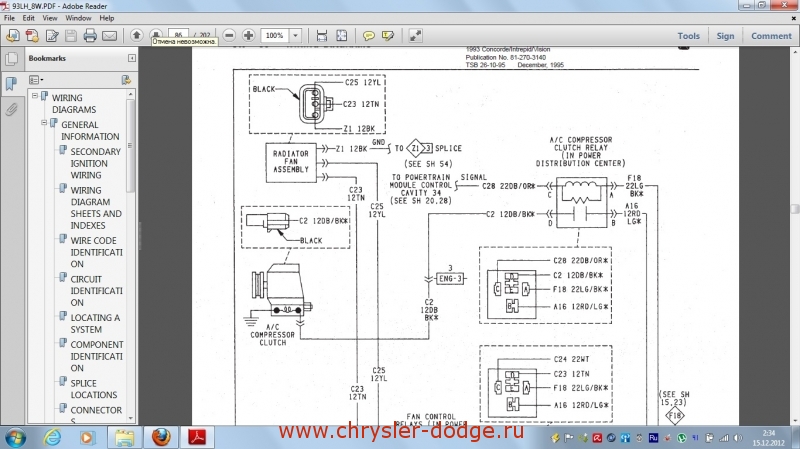
Task: Open CIRCUIT IDENTIFICATION bookmark
Action: point(96,291)
